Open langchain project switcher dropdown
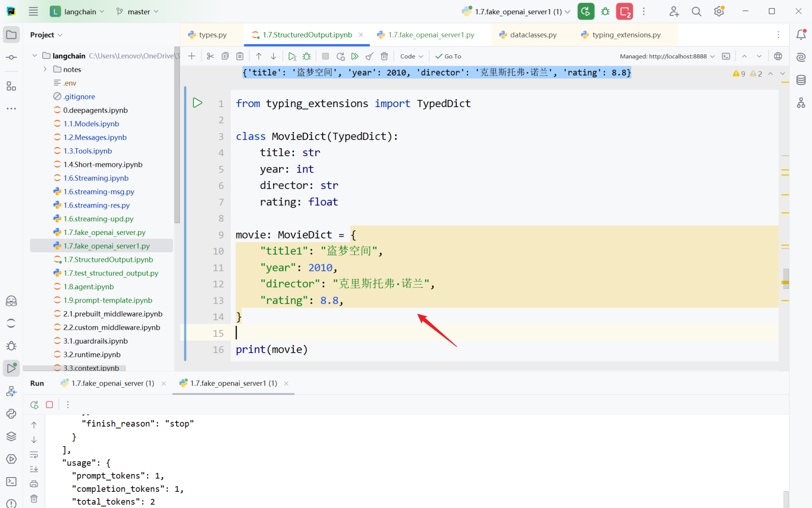The width and height of the screenshot is (812, 508). 77,11
